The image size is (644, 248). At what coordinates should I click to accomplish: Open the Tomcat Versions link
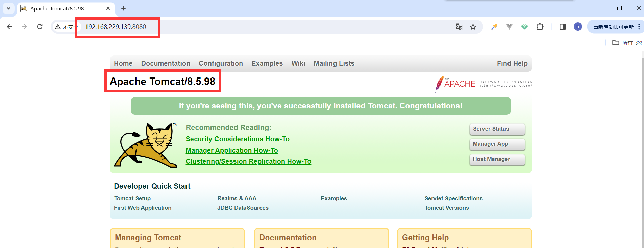coord(447,208)
